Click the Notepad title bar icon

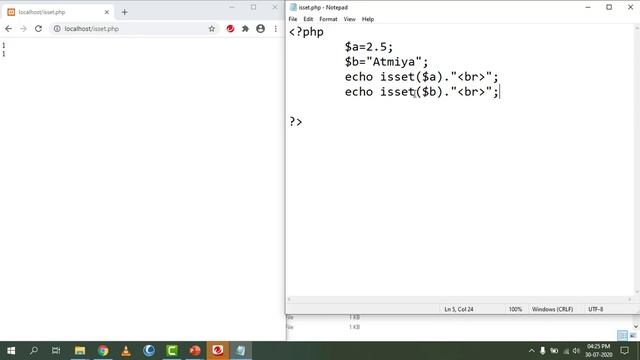293,7
